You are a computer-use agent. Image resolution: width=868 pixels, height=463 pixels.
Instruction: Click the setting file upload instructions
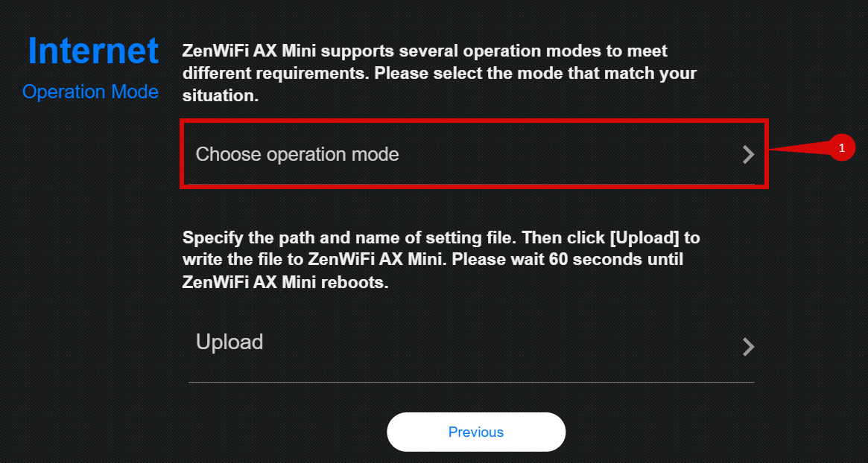(x=441, y=261)
